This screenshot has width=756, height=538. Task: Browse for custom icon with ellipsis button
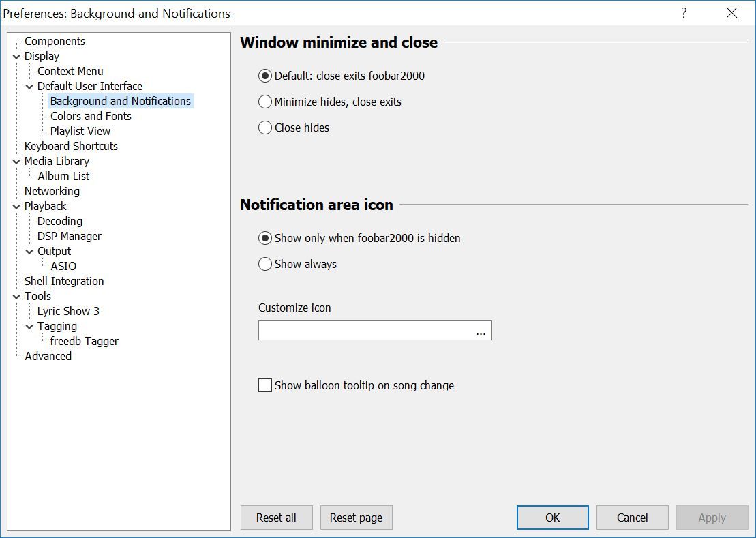tap(481, 331)
